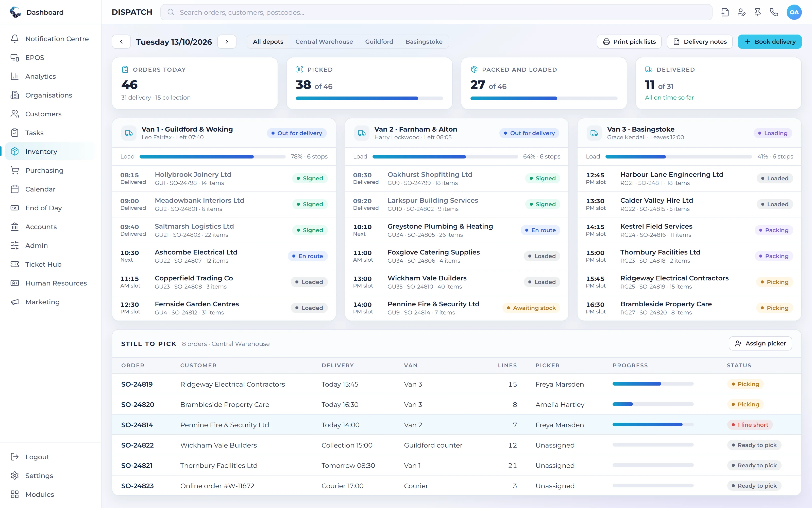Image resolution: width=812 pixels, height=508 pixels.
Task: Open Delivery notes button
Action: tap(700, 42)
